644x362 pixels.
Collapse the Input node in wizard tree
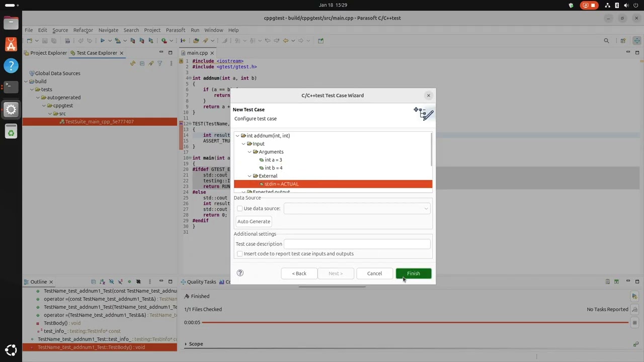pos(244,144)
